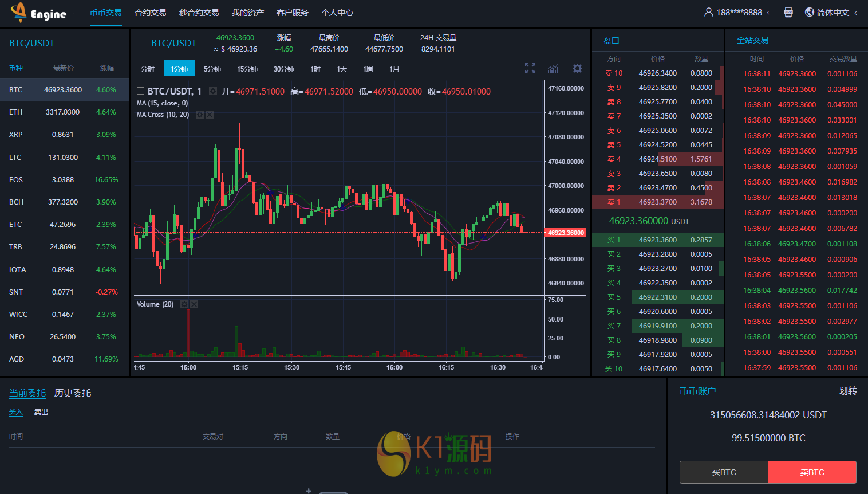The image size is (868, 494).
Task: Select the ETH row in coin list
Action: pyautogui.click(x=64, y=112)
